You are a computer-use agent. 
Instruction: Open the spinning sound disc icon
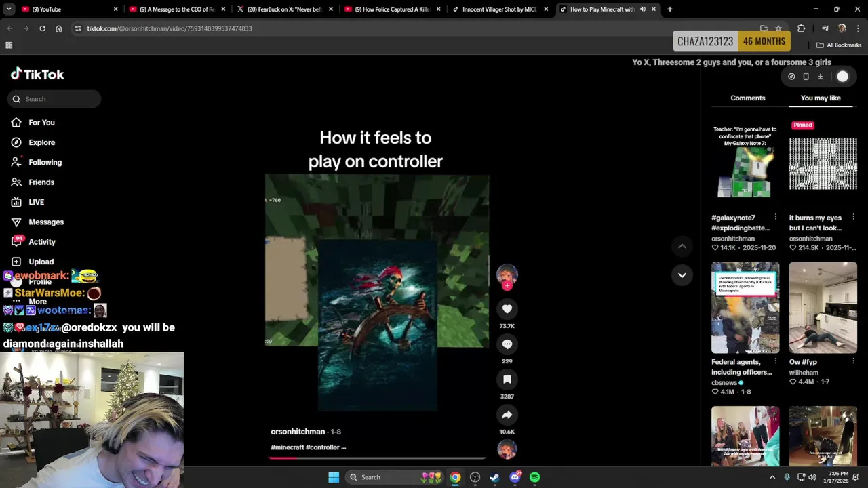tap(507, 449)
